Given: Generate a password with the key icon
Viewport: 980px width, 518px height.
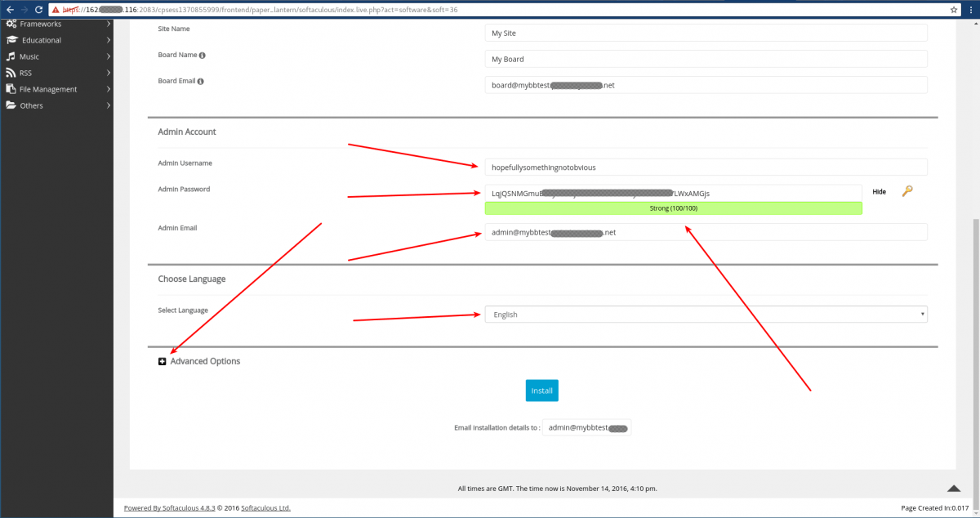Looking at the screenshot, I should (906, 190).
